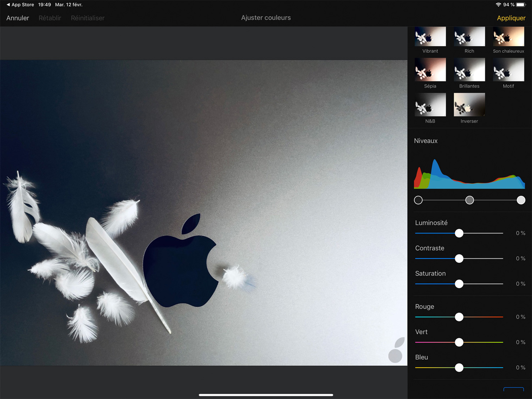Click the Vert color slider knob
The height and width of the screenshot is (399, 532).
(x=459, y=342)
